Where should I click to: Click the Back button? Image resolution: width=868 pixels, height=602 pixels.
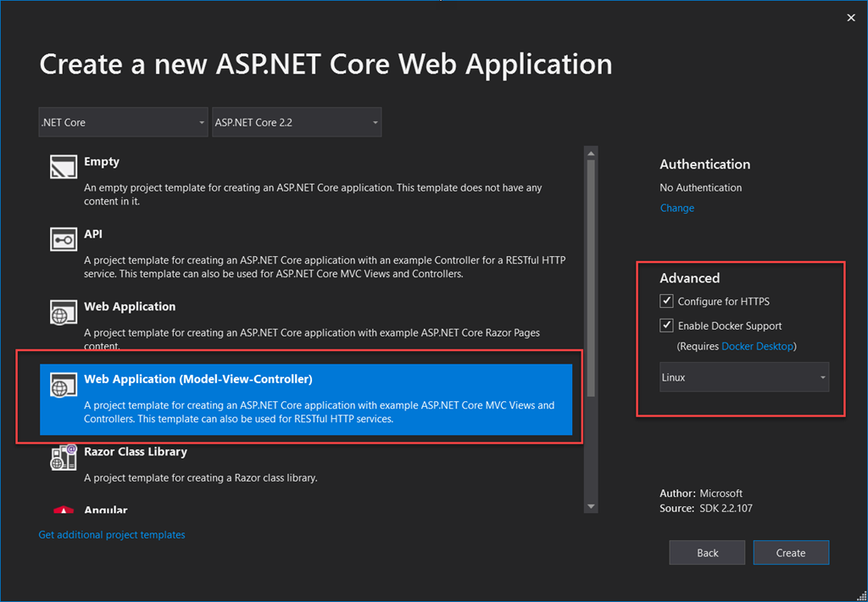707,553
